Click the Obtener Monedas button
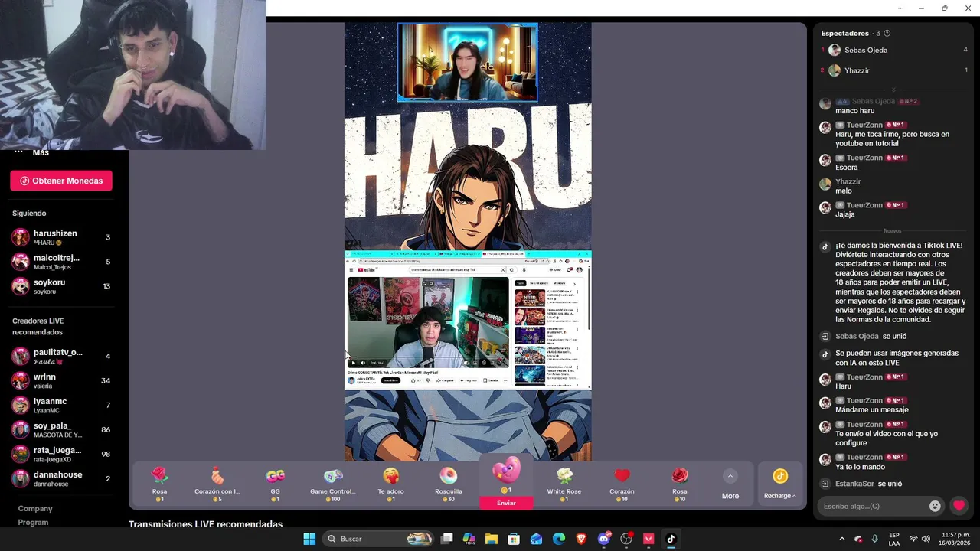Screen dimensions: 980x551 click(x=61, y=181)
